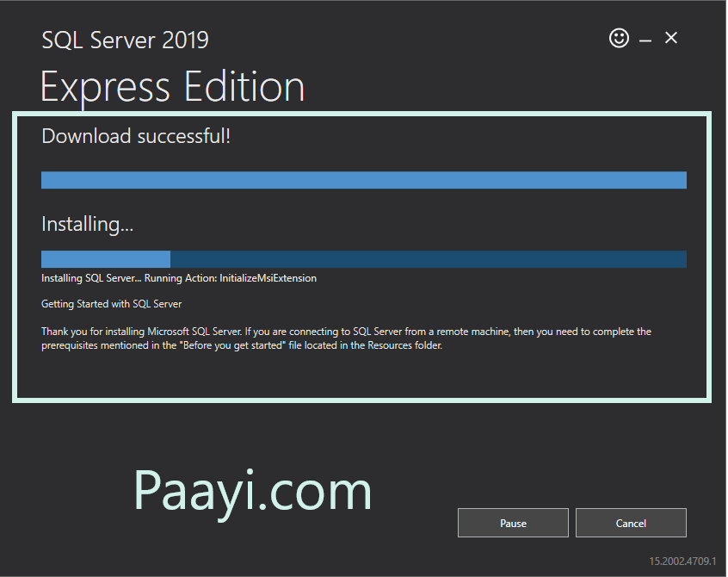Select the "Express Edition" heading
The height and width of the screenshot is (577, 728).
click(x=172, y=87)
